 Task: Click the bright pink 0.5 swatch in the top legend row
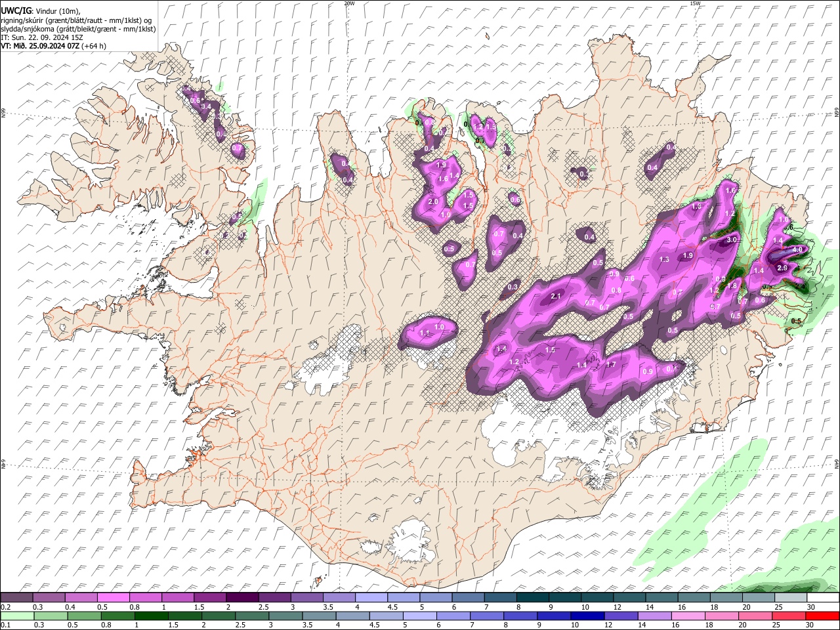(114, 598)
